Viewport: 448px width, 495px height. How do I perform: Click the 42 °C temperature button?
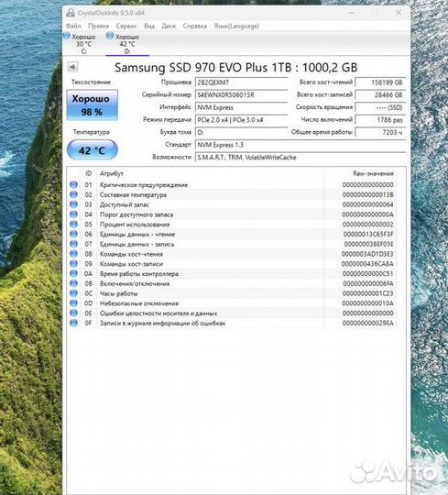pyautogui.click(x=93, y=150)
